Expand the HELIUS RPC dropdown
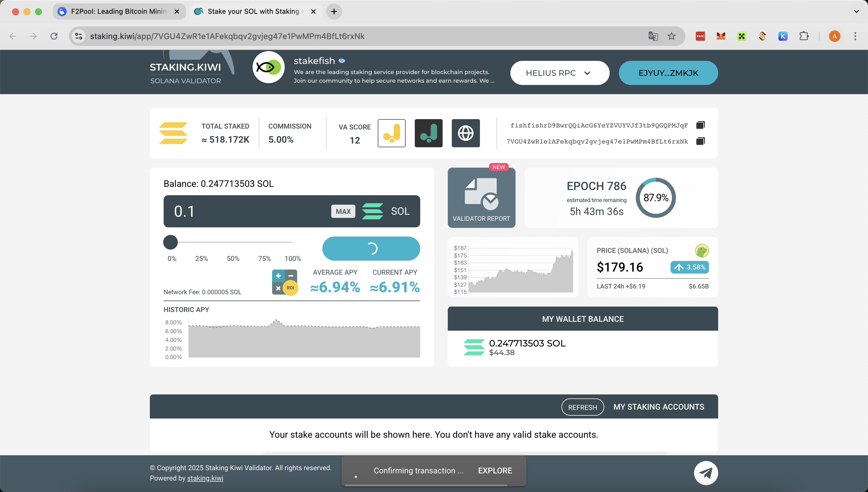Screen dimensions: 868x492 [559, 73]
